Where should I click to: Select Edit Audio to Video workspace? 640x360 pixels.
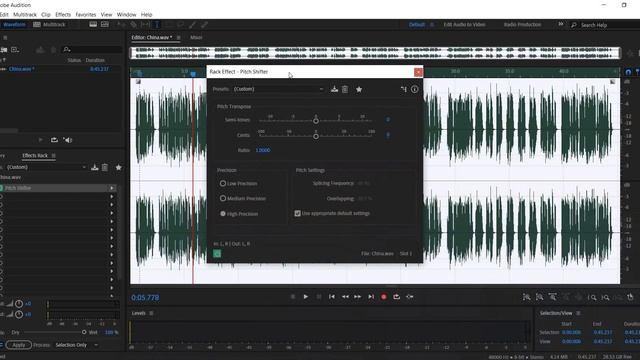[x=464, y=24]
